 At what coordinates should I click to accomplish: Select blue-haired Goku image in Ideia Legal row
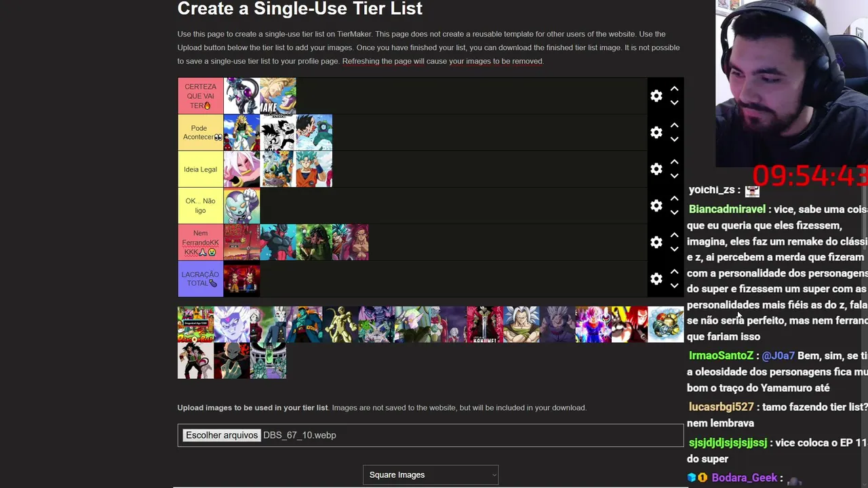point(314,169)
